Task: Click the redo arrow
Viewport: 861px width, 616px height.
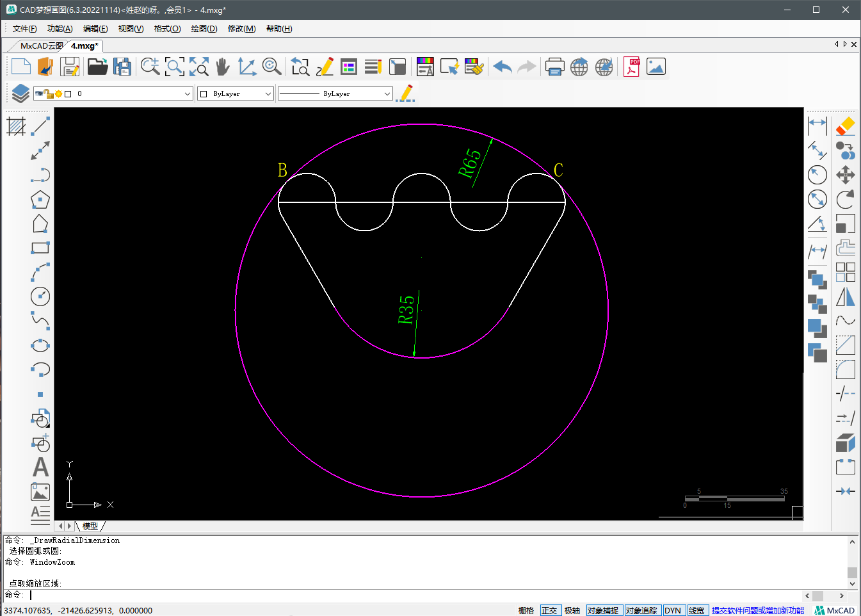Action: coord(526,67)
